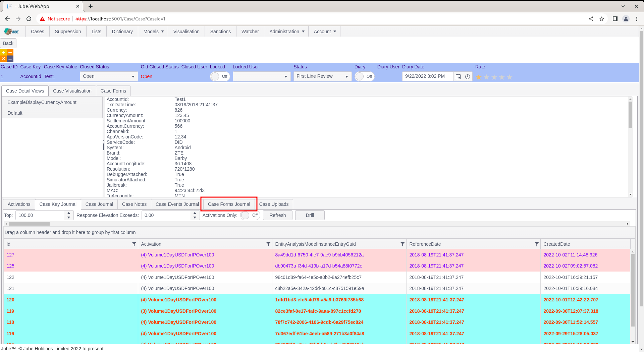Open the browser tab search chevron
The width and height of the screenshot is (644, 352).
coord(623,6)
